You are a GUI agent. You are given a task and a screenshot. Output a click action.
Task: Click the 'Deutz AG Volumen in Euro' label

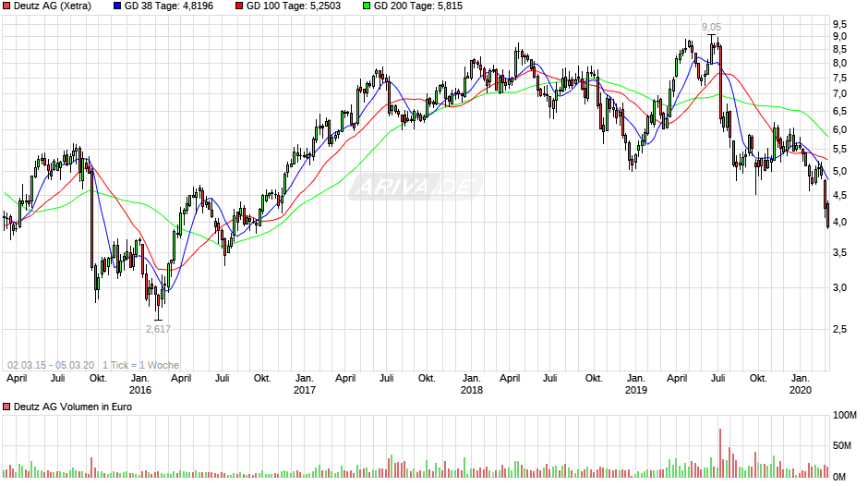(x=73, y=407)
